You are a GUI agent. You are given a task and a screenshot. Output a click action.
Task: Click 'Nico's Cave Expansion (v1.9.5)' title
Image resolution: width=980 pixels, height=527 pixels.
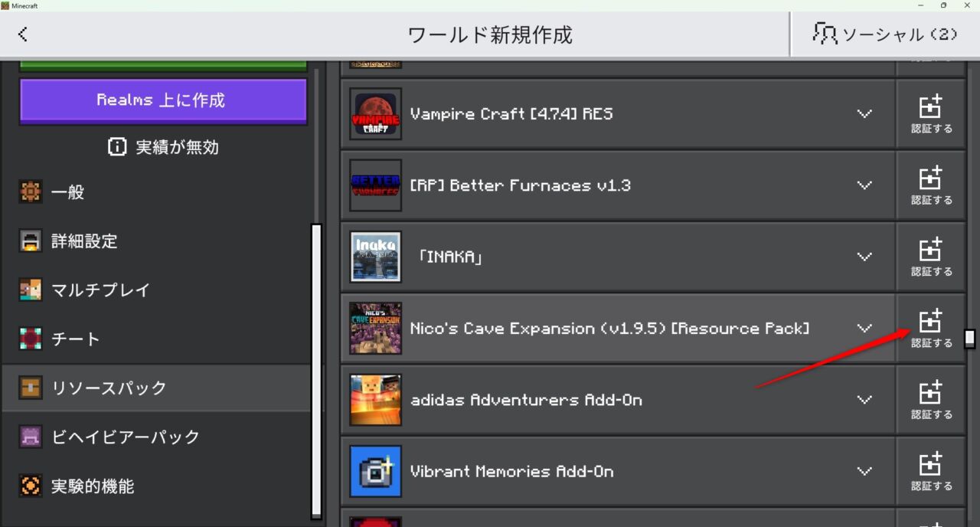610,329
